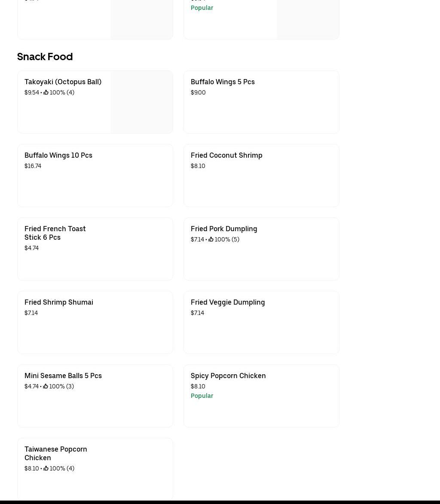Screen dimensions: 440x504
Task: Click the $9.00 Buffalo Wings price
Action: 198,92
